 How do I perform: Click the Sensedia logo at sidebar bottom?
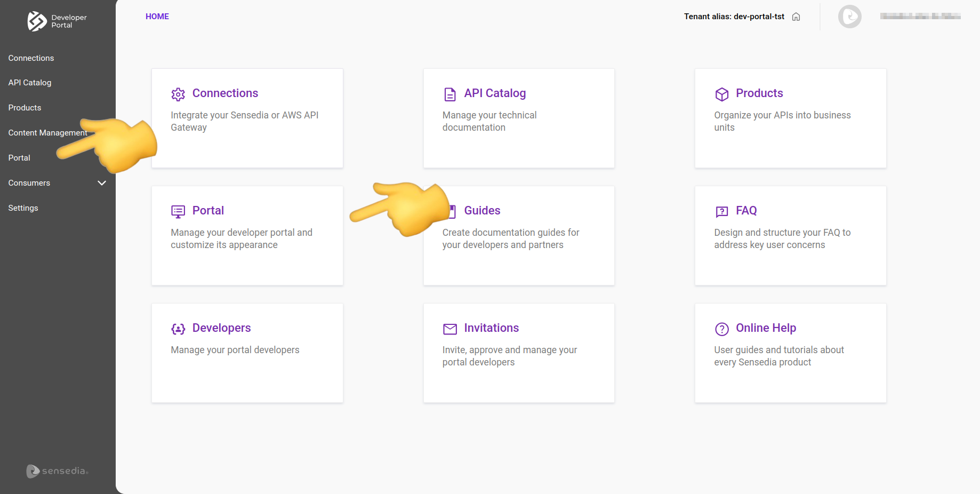click(57, 471)
